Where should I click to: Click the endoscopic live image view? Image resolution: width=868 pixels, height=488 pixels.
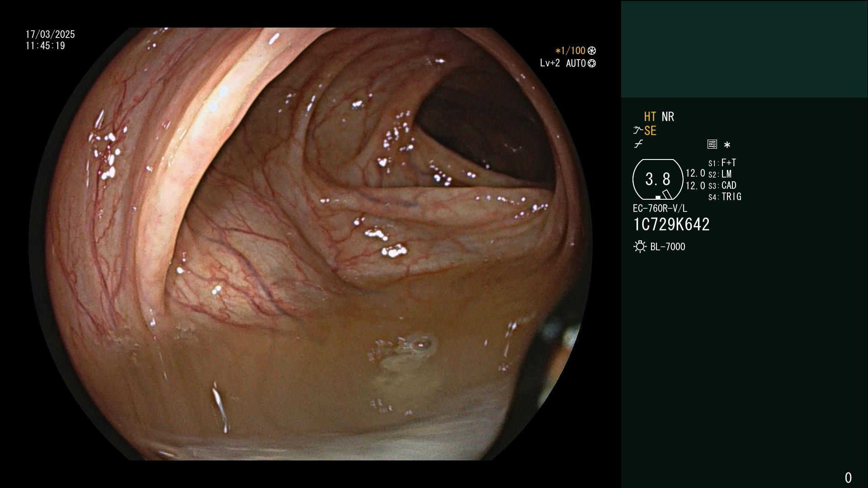311,244
